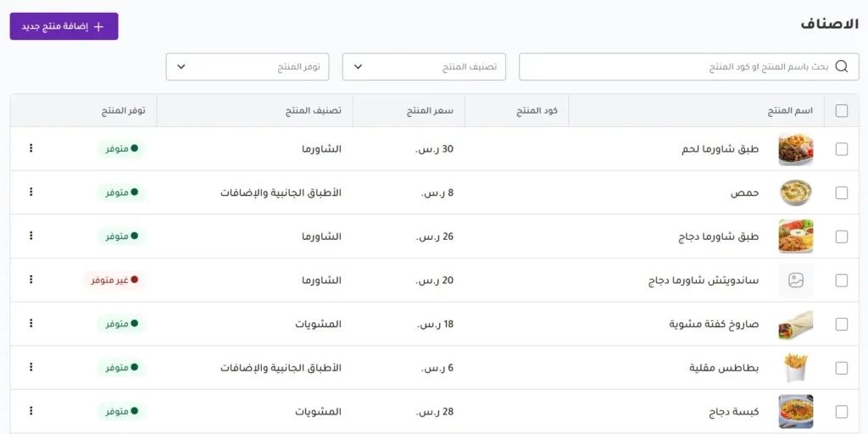
Task: Tick the checkbox for ساندويتش شاورما دجاج
Action: coord(842,281)
